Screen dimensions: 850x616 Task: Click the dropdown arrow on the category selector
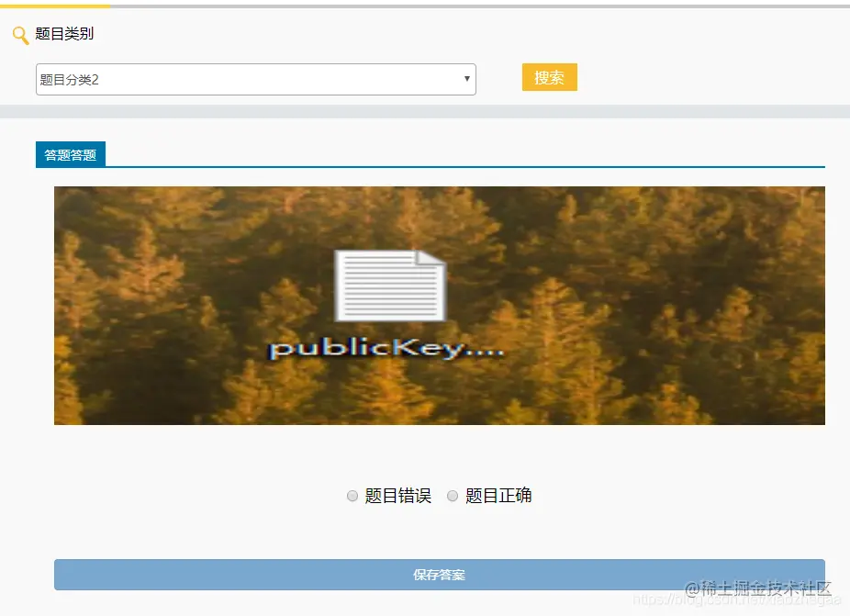click(x=467, y=79)
